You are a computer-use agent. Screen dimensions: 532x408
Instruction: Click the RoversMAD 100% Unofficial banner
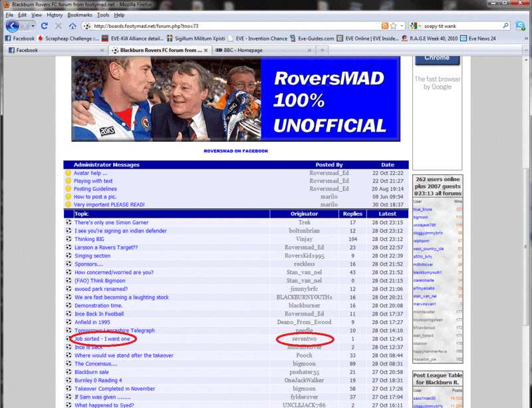click(x=235, y=99)
